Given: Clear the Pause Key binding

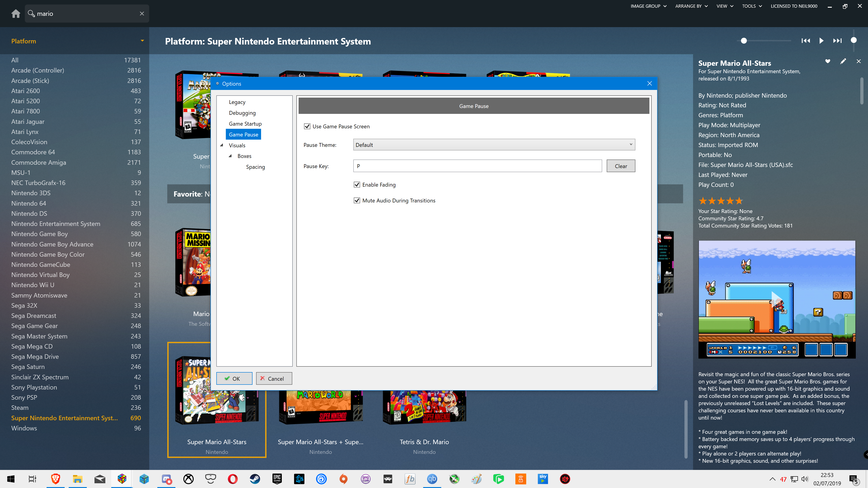Looking at the screenshot, I should [621, 166].
